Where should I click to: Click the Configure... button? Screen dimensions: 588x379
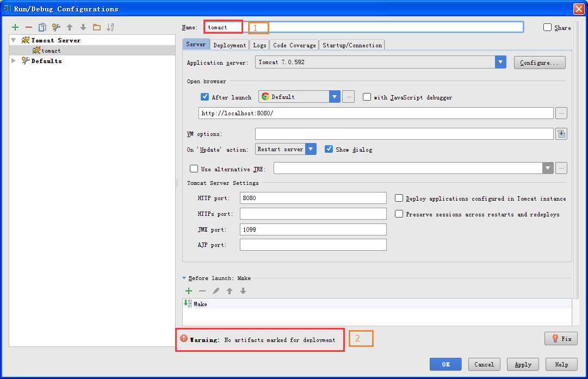tap(540, 63)
